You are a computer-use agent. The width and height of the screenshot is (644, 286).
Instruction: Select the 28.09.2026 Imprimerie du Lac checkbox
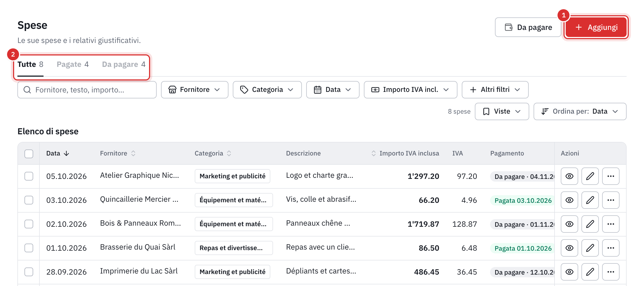(x=29, y=272)
